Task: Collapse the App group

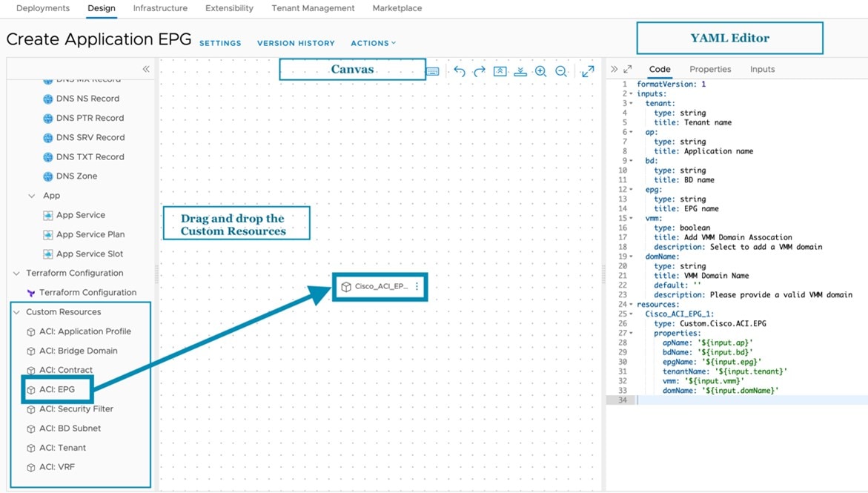Action: 32,196
